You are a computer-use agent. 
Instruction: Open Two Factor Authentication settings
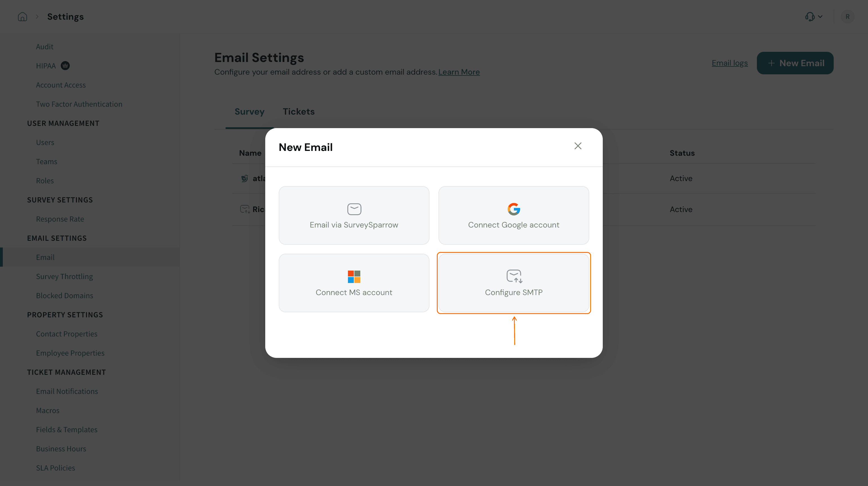(x=79, y=104)
